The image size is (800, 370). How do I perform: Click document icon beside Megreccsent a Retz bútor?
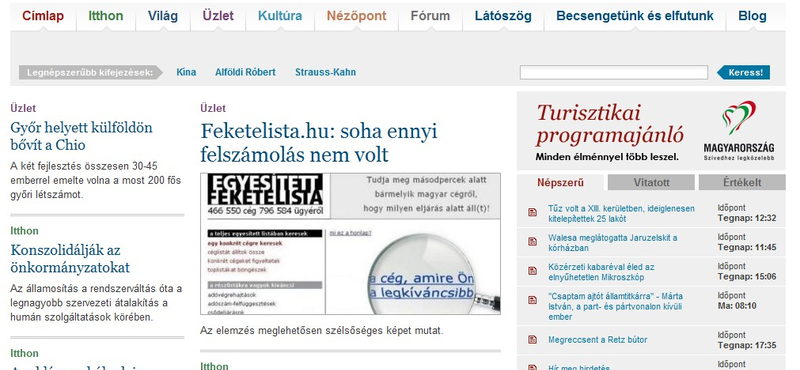pos(533,339)
